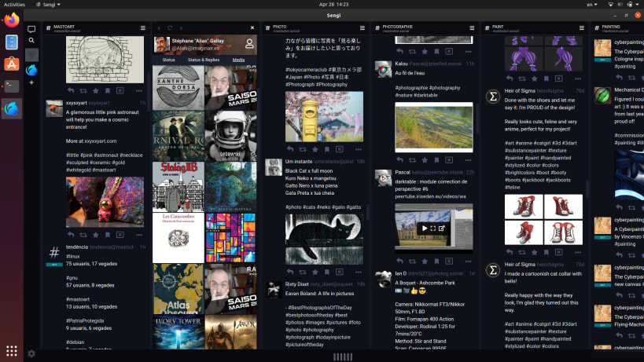Image resolution: width=644 pixels, height=362 pixels.
Task: Play Pascal's darktable video
Action: [425, 229]
